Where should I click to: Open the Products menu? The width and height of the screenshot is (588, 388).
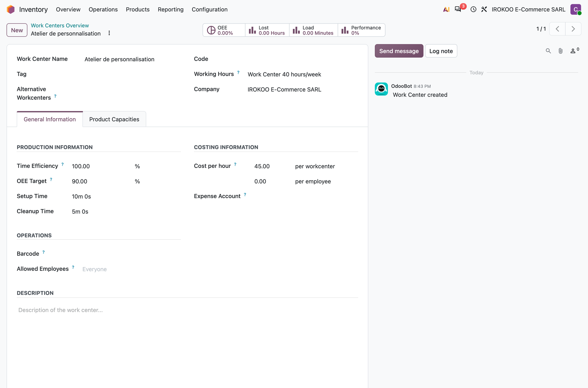tap(138, 9)
